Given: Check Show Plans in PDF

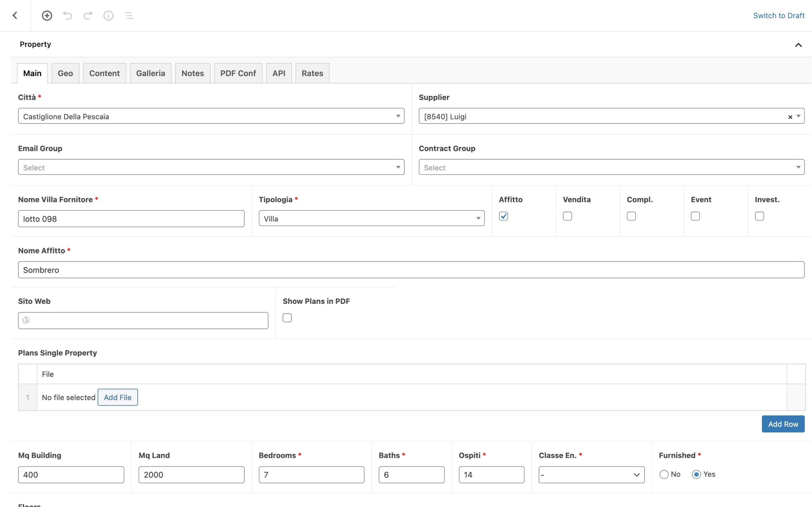Looking at the screenshot, I should 287,318.
